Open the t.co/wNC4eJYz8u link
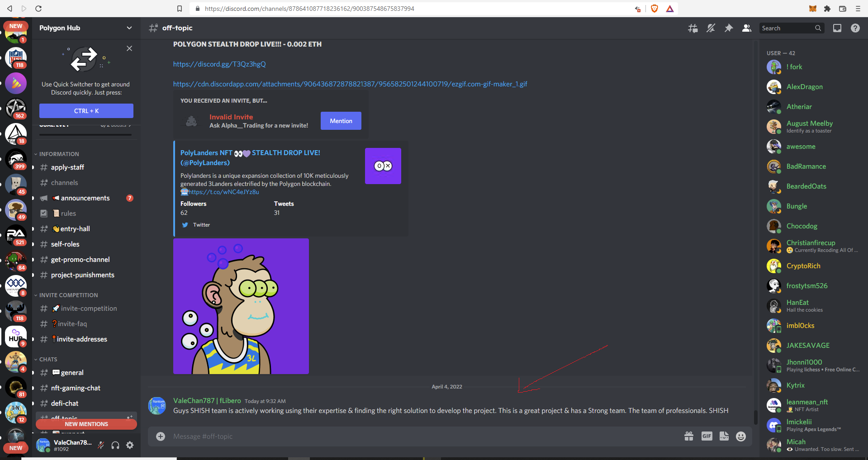The width and height of the screenshot is (868, 460). pos(224,192)
